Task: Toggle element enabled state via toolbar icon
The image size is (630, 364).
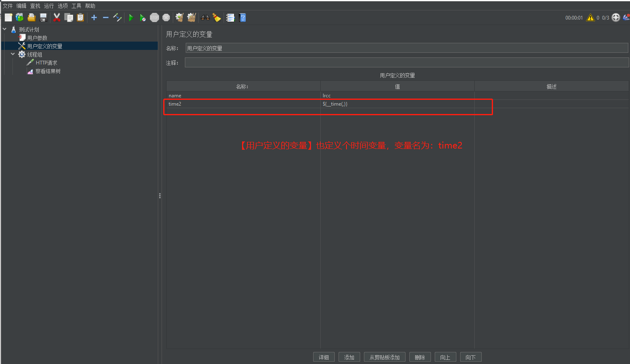Action: [x=117, y=17]
